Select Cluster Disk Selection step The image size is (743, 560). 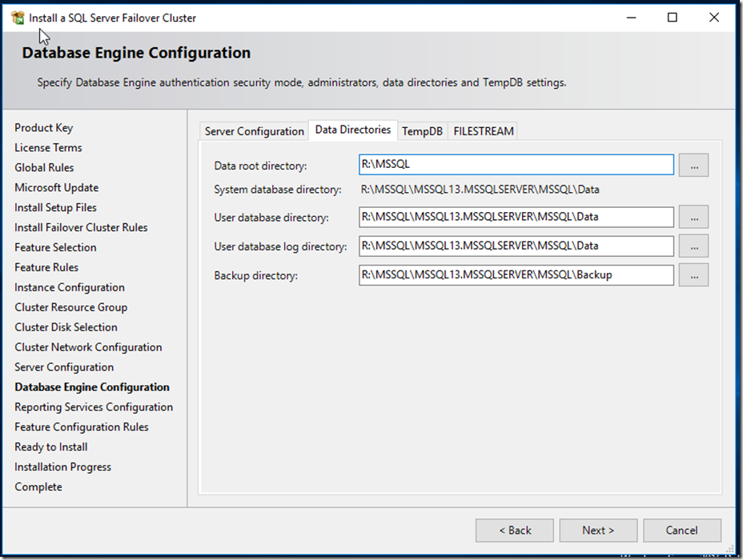pyautogui.click(x=66, y=327)
